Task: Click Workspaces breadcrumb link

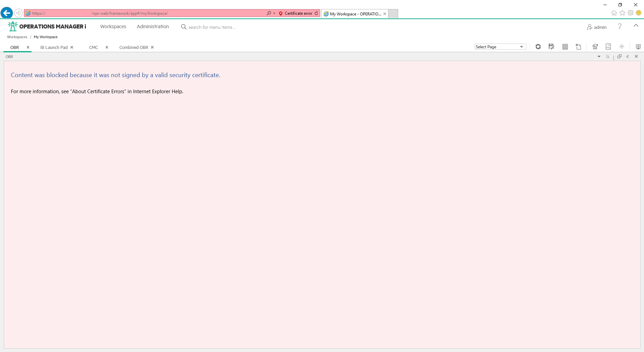Action: click(x=17, y=37)
